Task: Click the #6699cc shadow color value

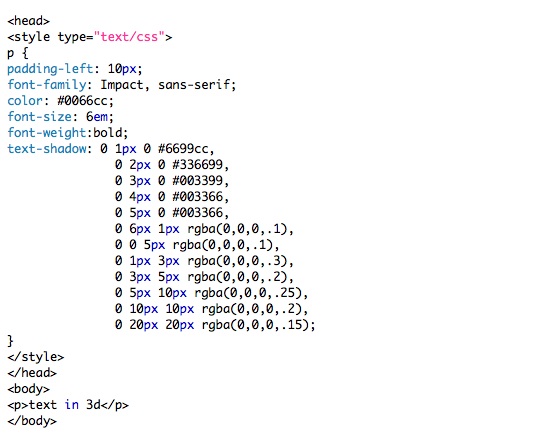Action: [x=183, y=149]
